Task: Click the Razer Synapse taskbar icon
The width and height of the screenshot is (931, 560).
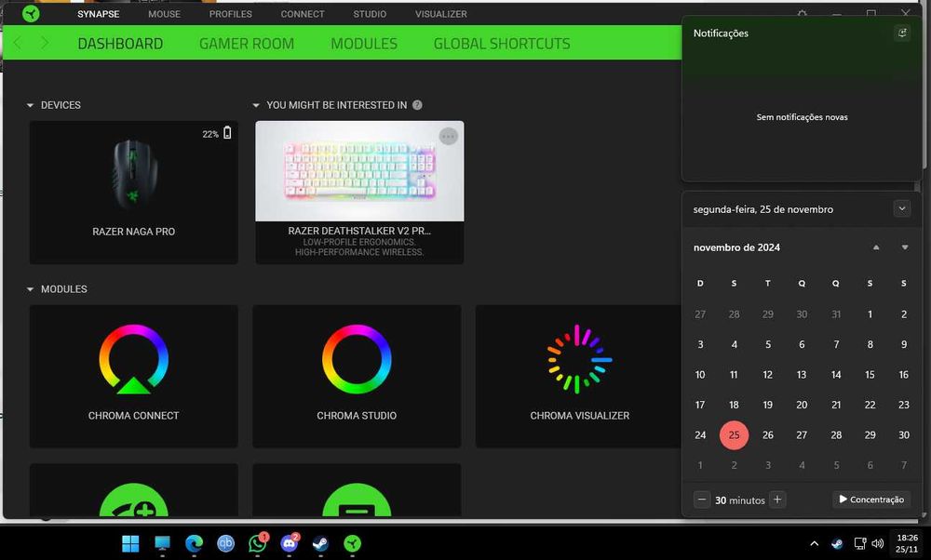Action: [x=353, y=543]
